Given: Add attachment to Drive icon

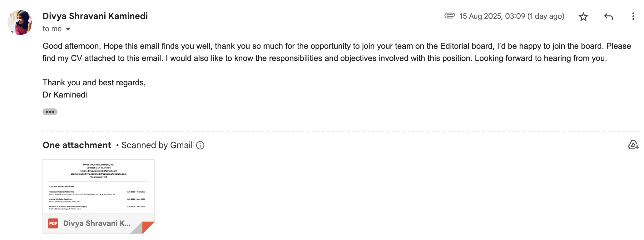Looking at the screenshot, I should (633, 145).
